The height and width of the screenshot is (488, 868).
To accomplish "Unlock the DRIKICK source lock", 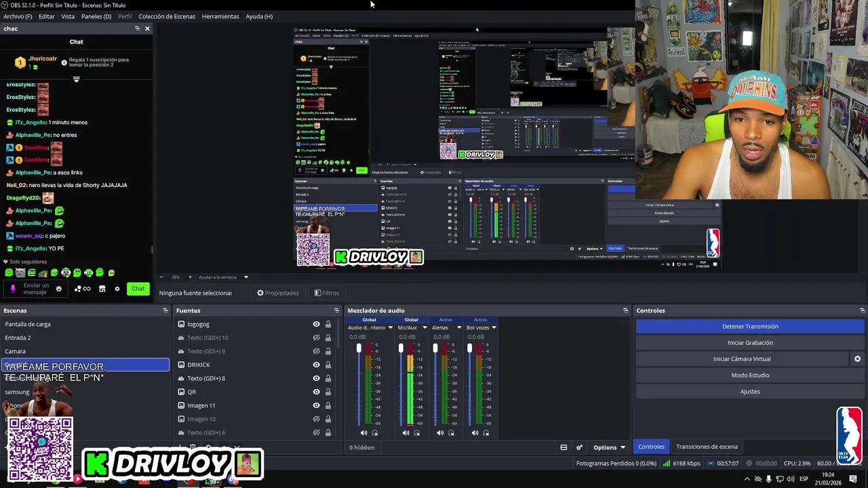I will tap(328, 365).
